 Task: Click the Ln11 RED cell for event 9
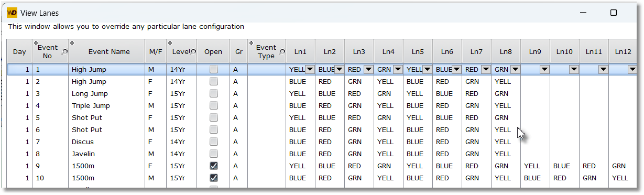point(594,166)
